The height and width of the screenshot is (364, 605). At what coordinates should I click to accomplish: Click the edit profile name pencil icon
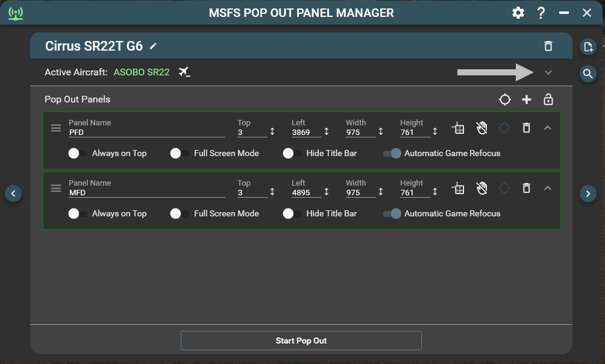point(153,46)
